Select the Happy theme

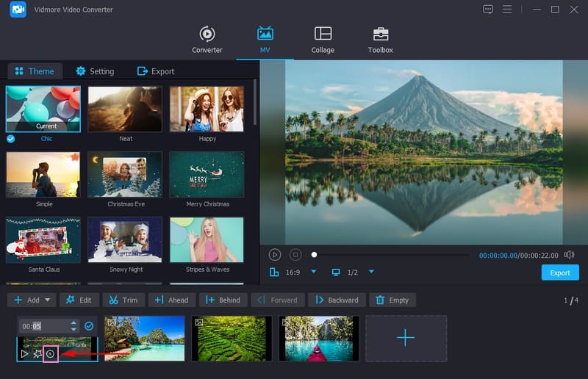pos(207,109)
